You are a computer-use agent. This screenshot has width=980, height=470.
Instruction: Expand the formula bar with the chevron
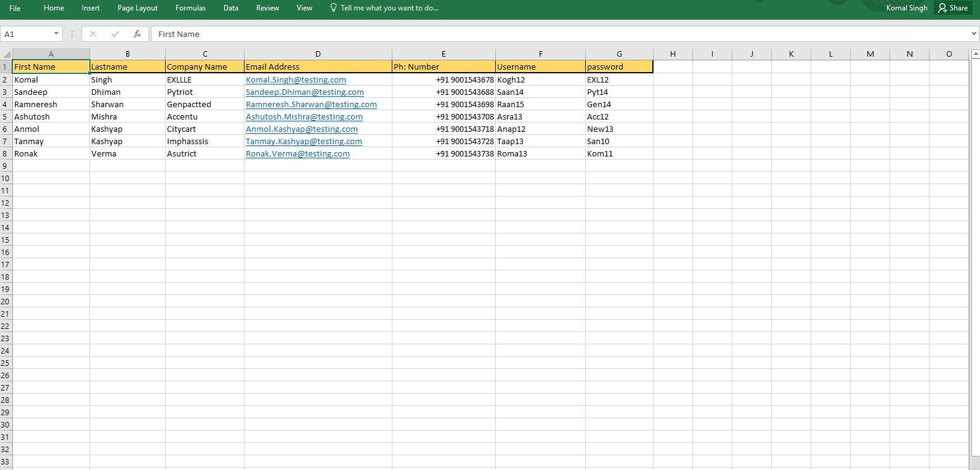pos(974,34)
